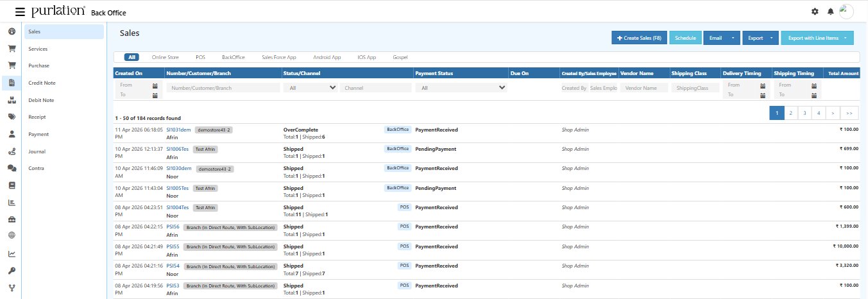Image resolution: width=868 pixels, height=299 pixels.
Task: Open the bar chart icon in sidebar
Action: tap(12, 203)
